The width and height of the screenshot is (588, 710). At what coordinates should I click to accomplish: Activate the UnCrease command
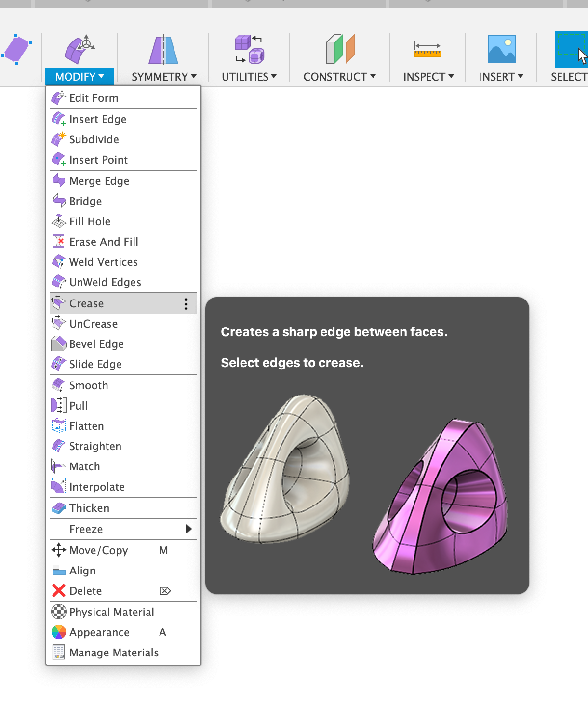93,324
